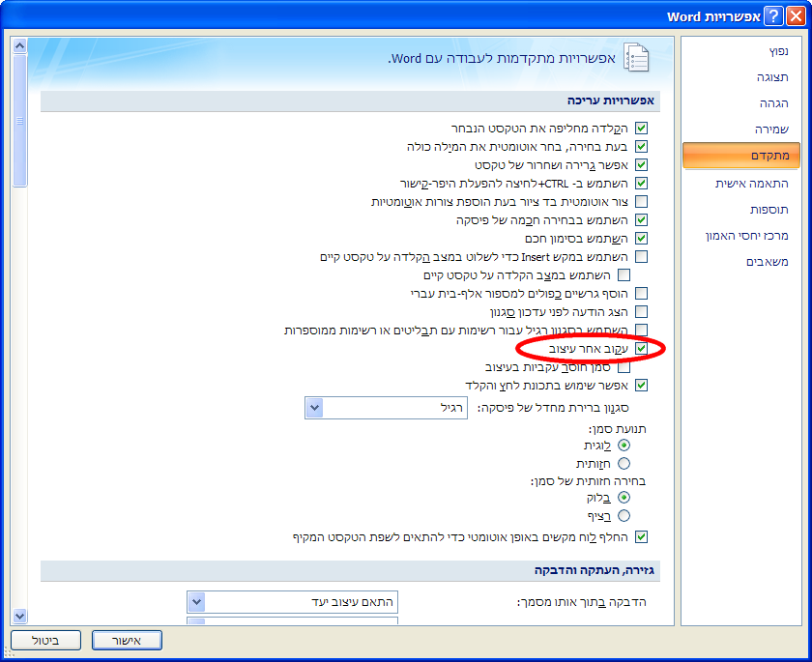Open the 'תצוגה' category
This screenshot has width=812, height=662.
point(741,77)
